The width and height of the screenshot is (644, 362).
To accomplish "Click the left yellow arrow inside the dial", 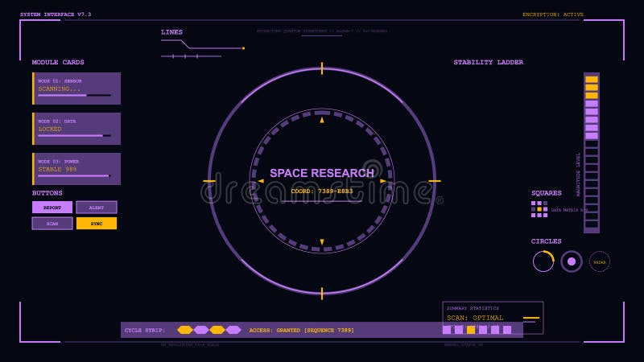I will 261,181.
